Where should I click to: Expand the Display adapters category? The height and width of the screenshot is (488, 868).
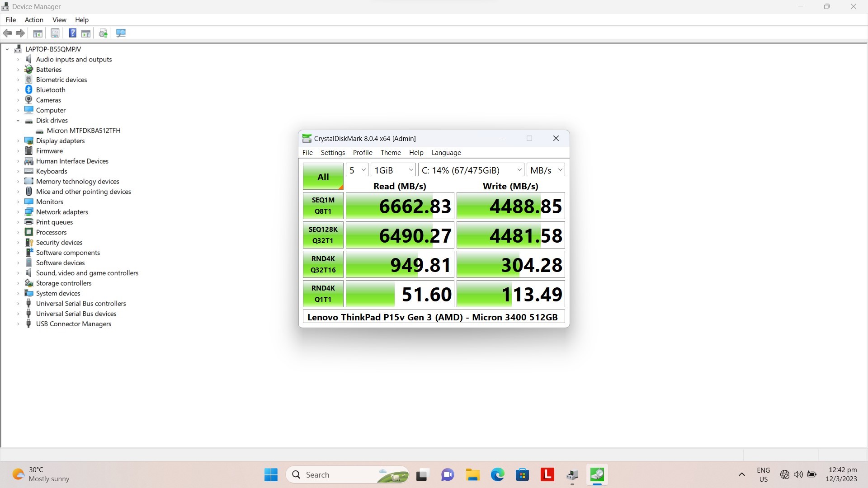pyautogui.click(x=18, y=141)
